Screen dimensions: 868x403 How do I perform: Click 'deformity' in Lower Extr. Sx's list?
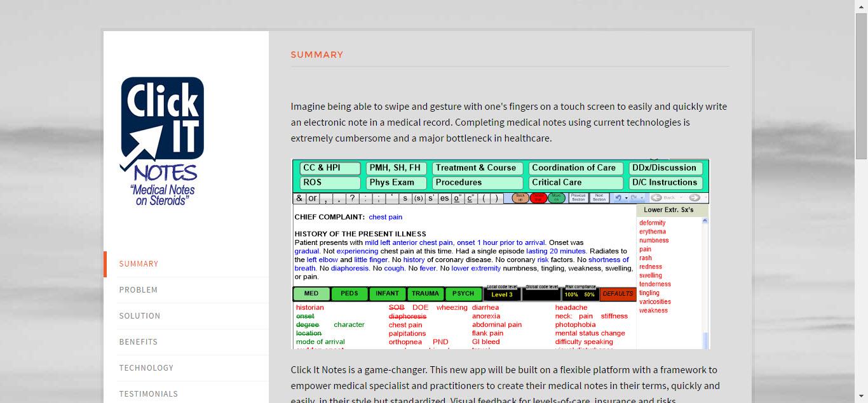click(x=653, y=223)
